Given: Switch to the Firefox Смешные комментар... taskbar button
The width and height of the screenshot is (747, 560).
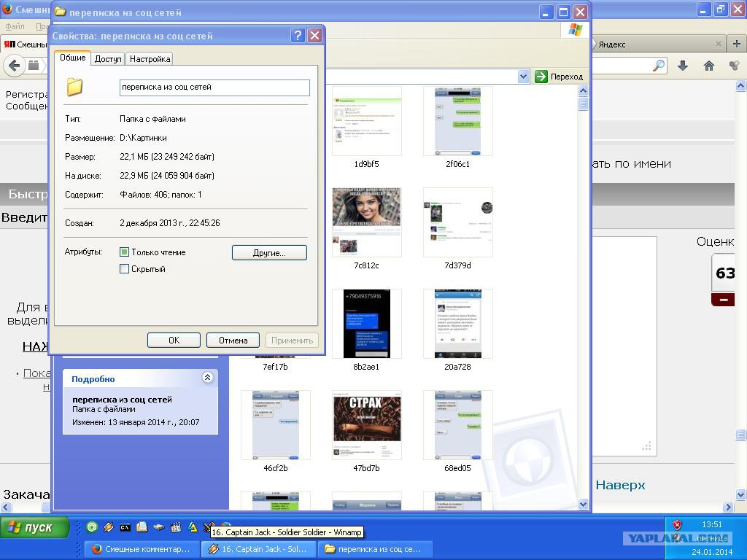Looking at the screenshot, I should [x=142, y=549].
